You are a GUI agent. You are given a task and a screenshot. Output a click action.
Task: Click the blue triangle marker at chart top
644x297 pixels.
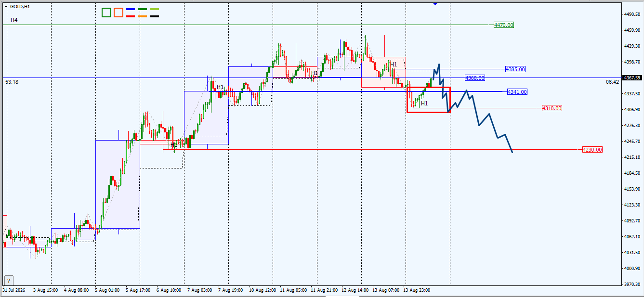tap(435, 3)
